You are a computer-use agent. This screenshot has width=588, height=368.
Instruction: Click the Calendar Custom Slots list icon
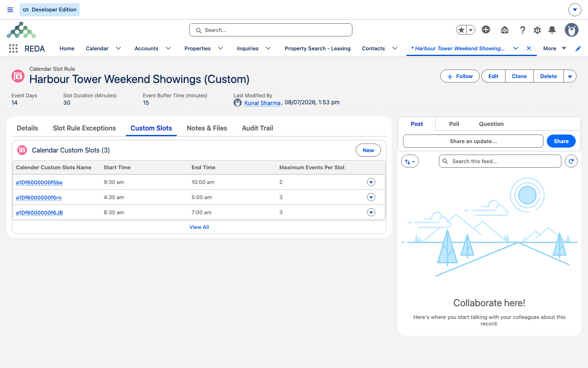[x=22, y=150]
